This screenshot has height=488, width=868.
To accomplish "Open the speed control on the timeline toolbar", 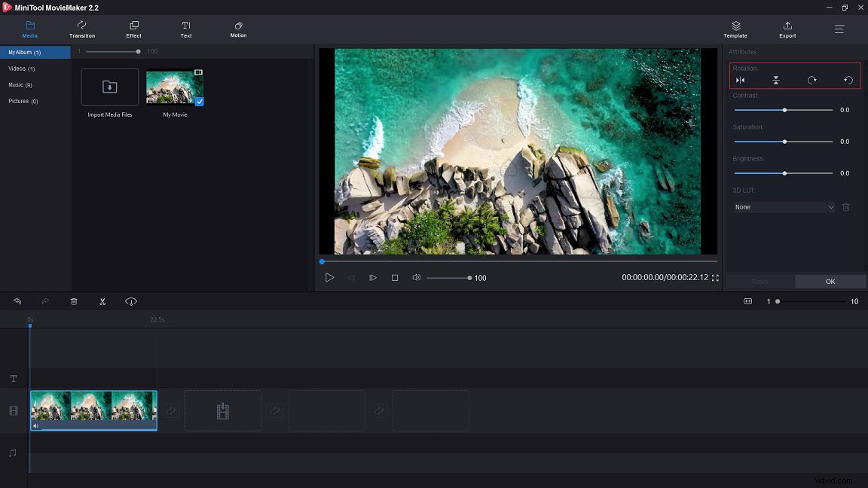I will [x=130, y=301].
